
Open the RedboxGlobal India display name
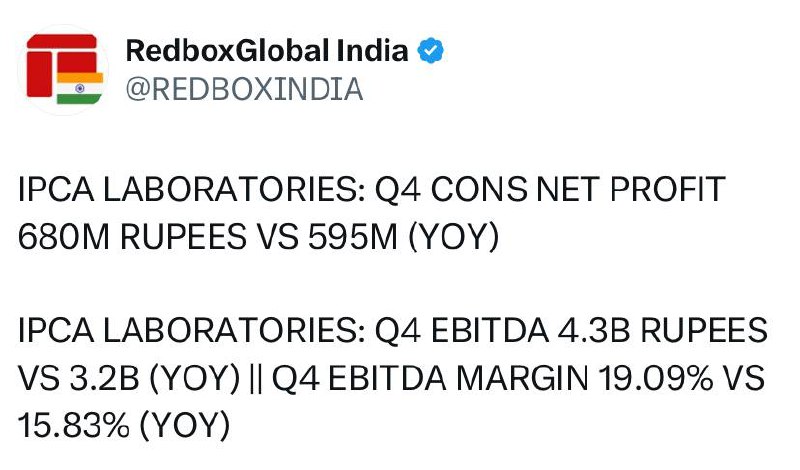point(267,51)
